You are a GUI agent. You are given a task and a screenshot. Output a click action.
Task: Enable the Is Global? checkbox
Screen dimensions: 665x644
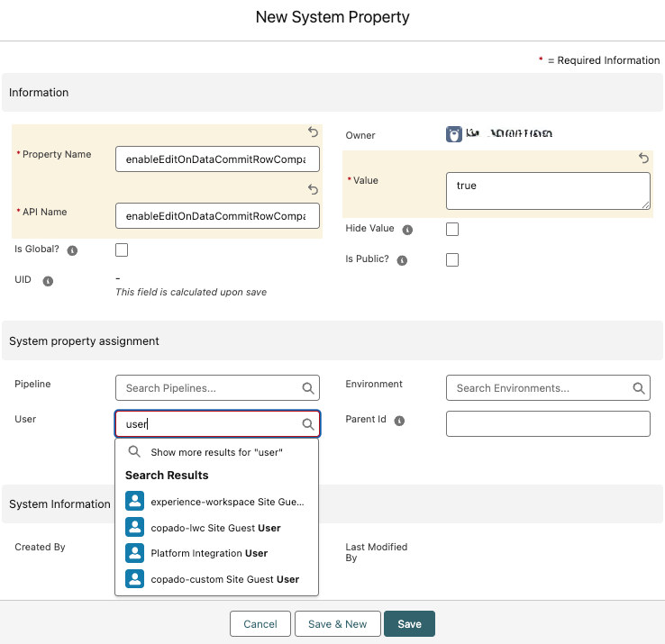(x=122, y=250)
